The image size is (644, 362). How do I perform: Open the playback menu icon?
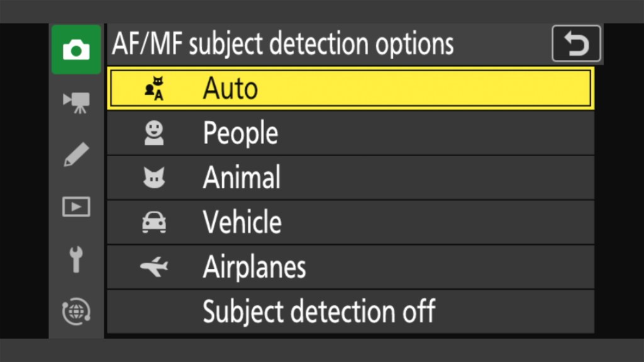(x=76, y=207)
